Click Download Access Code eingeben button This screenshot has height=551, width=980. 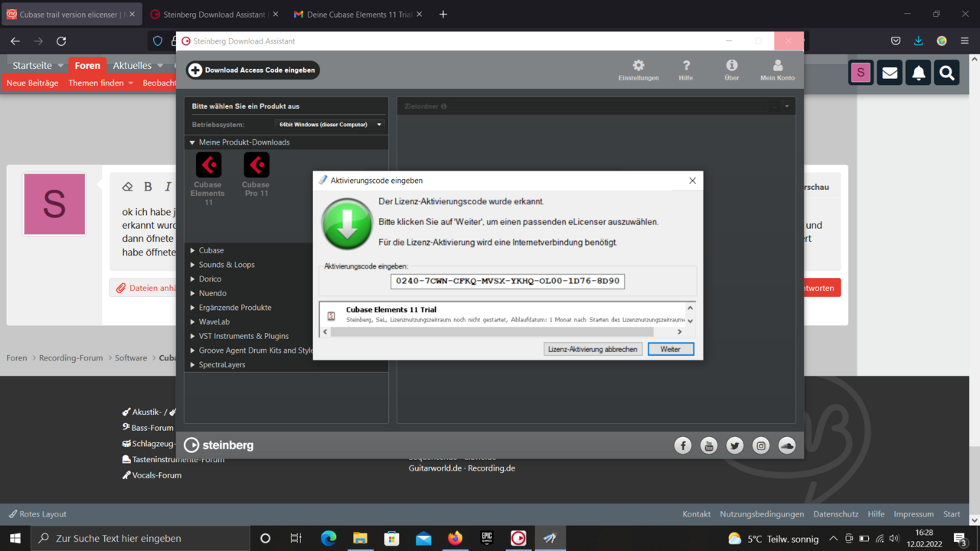click(x=253, y=70)
